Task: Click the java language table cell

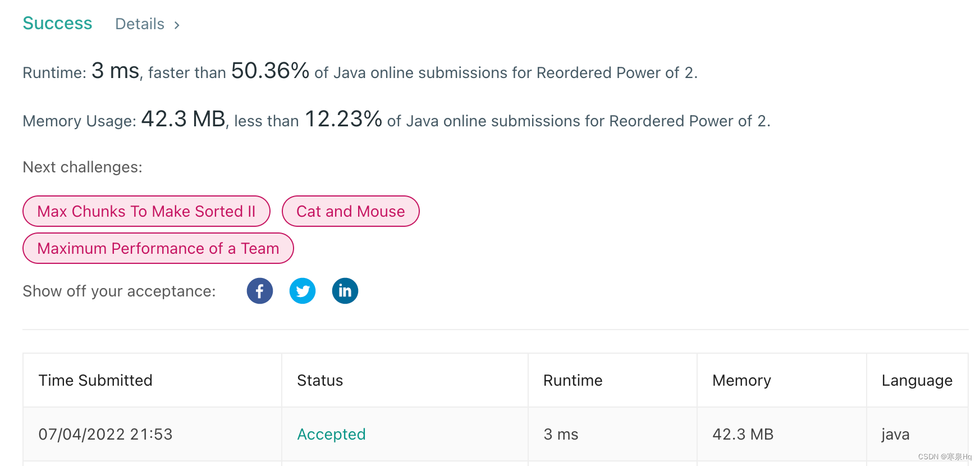Action: [x=895, y=434]
